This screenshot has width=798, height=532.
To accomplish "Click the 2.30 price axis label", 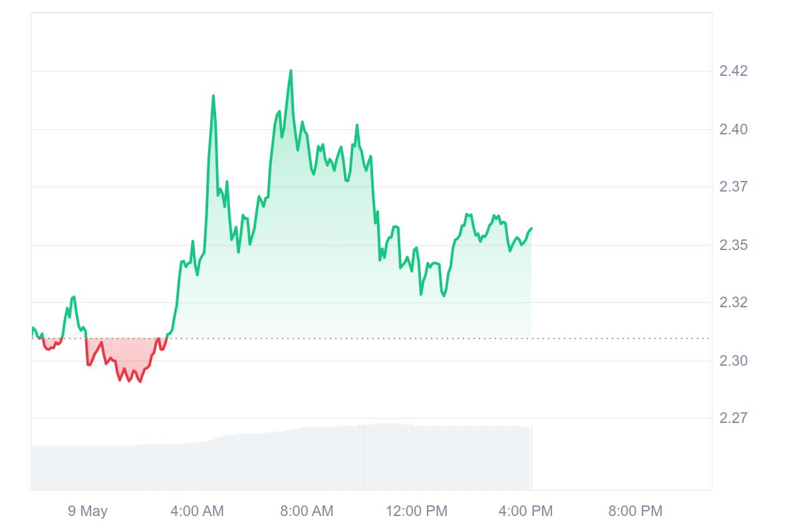I will click(x=733, y=361).
